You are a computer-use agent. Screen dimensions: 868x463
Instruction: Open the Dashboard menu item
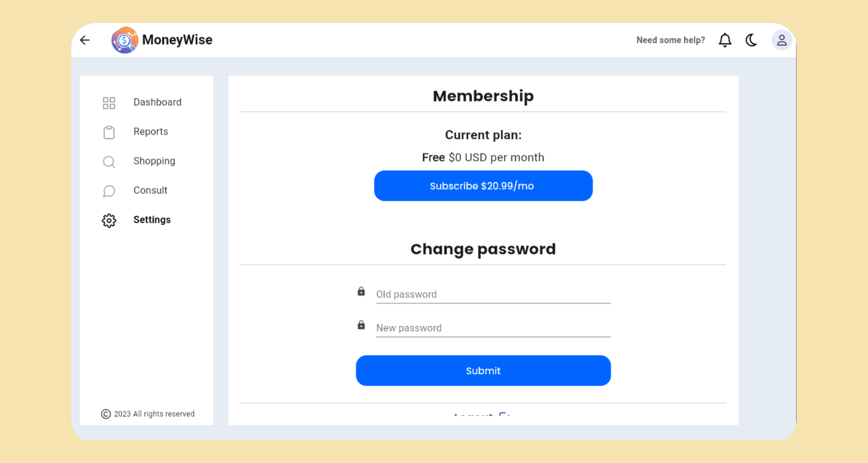[x=157, y=102]
